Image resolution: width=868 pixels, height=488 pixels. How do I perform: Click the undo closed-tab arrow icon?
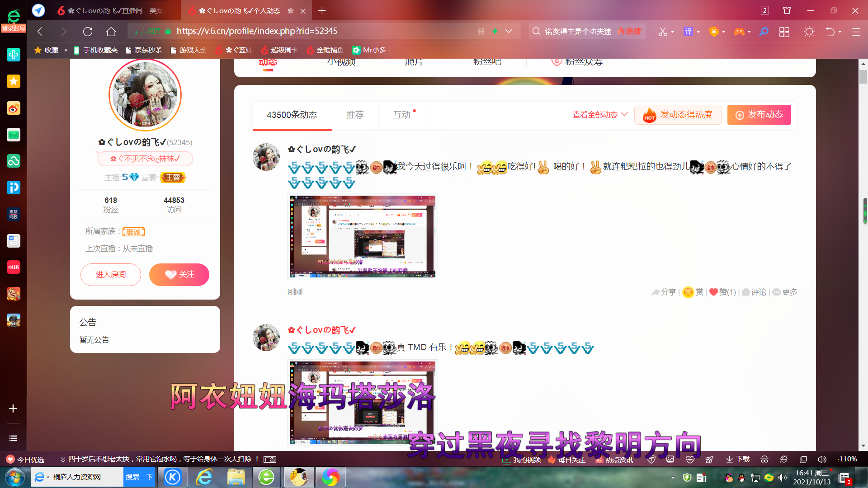point(830,32)
